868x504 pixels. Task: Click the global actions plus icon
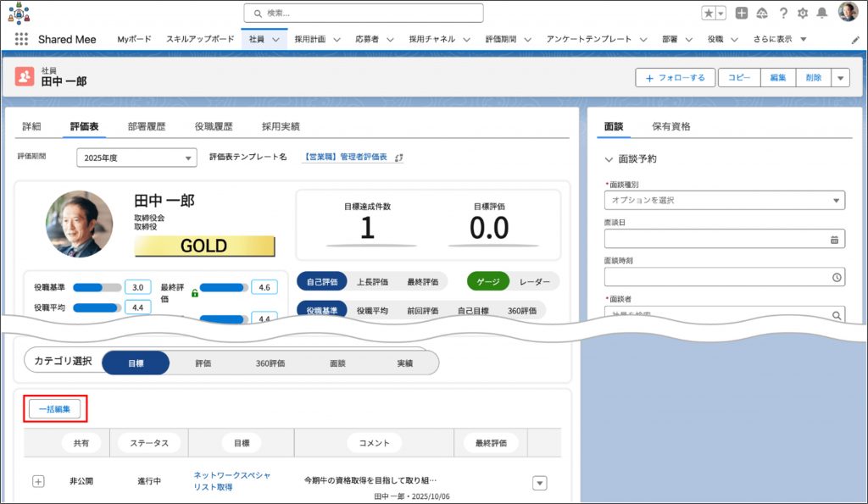(742, 13)
